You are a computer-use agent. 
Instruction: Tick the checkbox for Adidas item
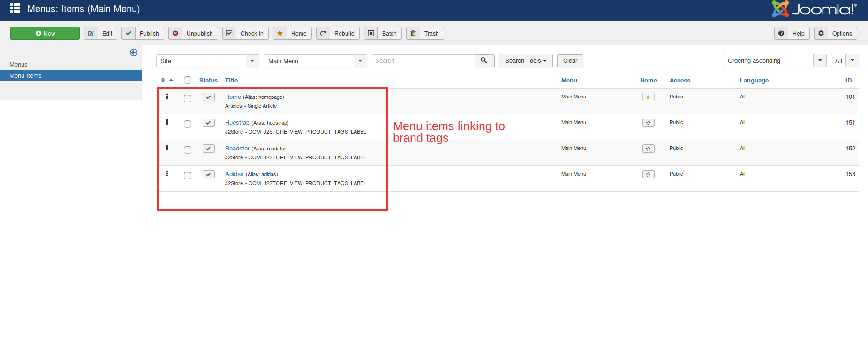tap(188, 176)
